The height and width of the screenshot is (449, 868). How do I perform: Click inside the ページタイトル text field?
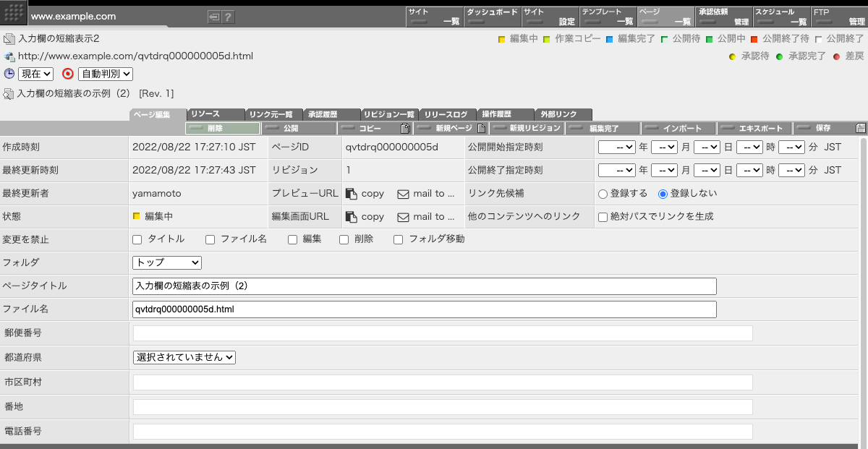click(423, 286)
